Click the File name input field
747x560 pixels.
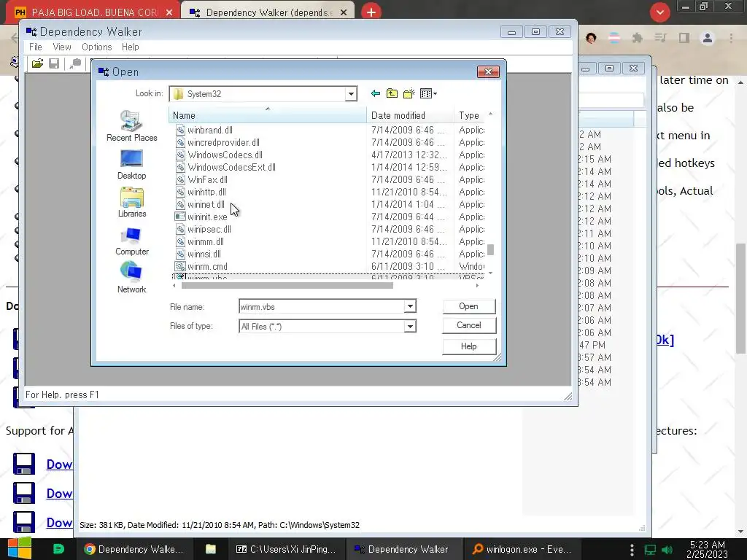pos(322,306)
